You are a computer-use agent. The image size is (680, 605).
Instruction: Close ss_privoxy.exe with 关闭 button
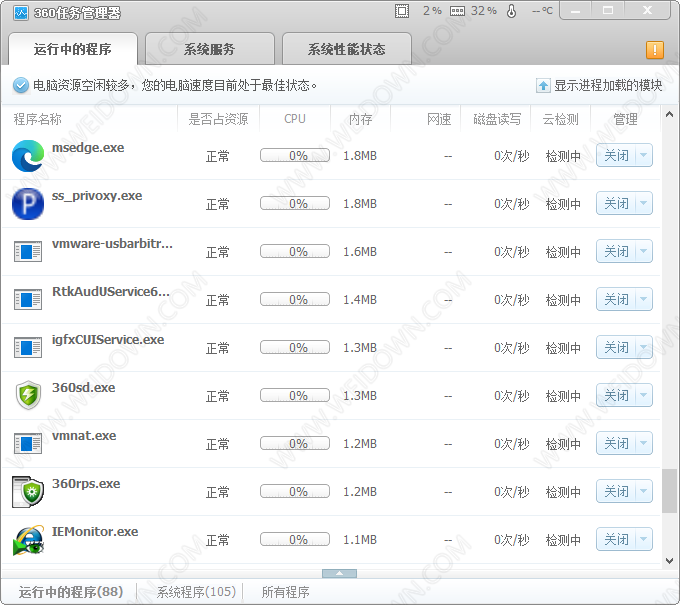click(x=616, y=203)
